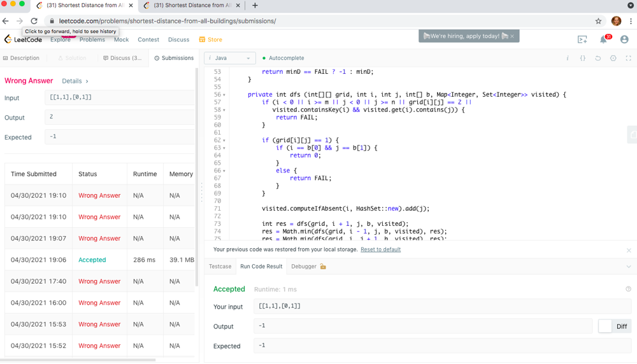Open the user profile avatar menu
The image size is (637, 364).
[624, 39]
